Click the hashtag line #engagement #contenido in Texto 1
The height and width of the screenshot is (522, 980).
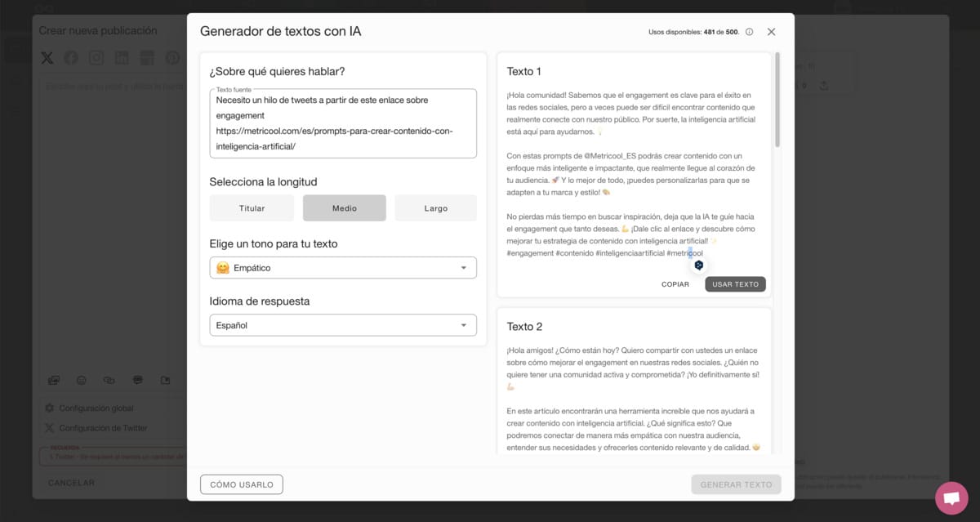(x=604, y=253)
